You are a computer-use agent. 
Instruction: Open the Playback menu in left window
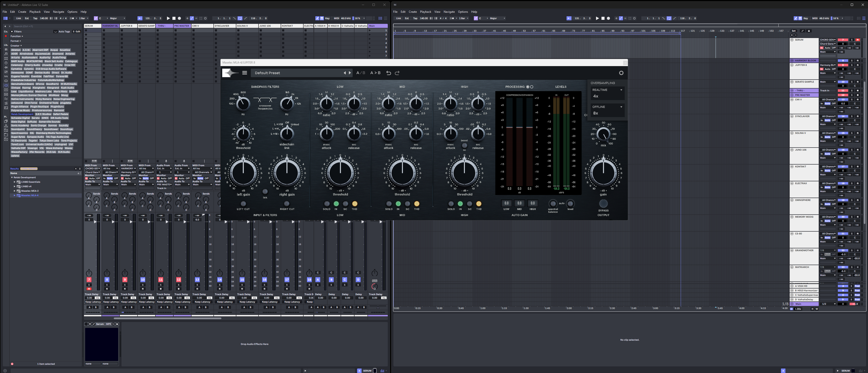point(35,12)
